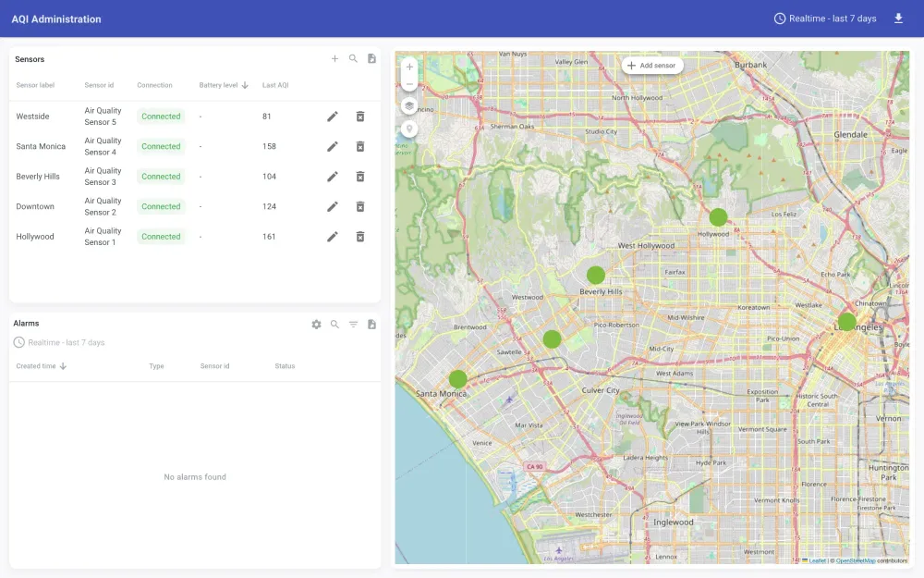The image size is (924, 578).
Task: Click Connected status for Westside
Action: (161, 117)
